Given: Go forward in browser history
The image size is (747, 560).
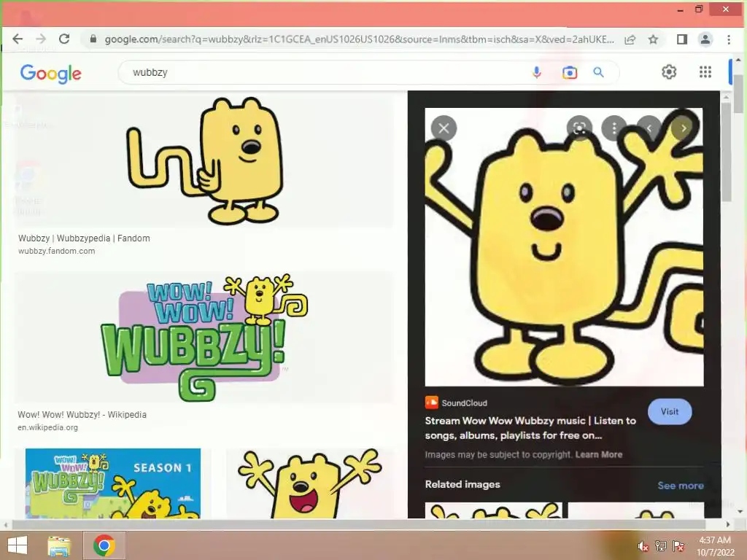Looking at the screenshot, I should click(41, 39).
